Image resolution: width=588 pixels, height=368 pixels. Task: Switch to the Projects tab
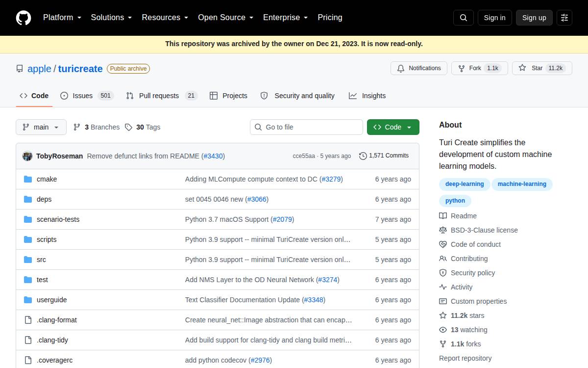[228, 96]
